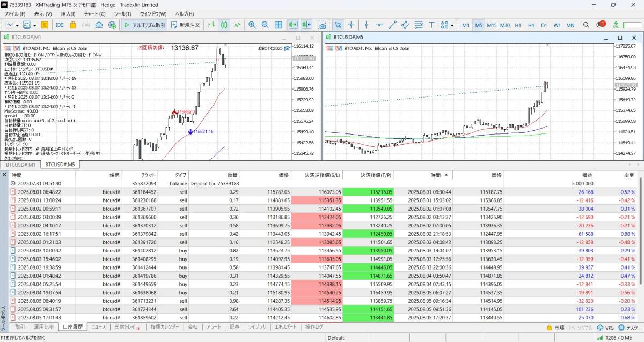This screenshot has height=342, width=644.
Task: Select the D1 timeframe
Action: 544,25
